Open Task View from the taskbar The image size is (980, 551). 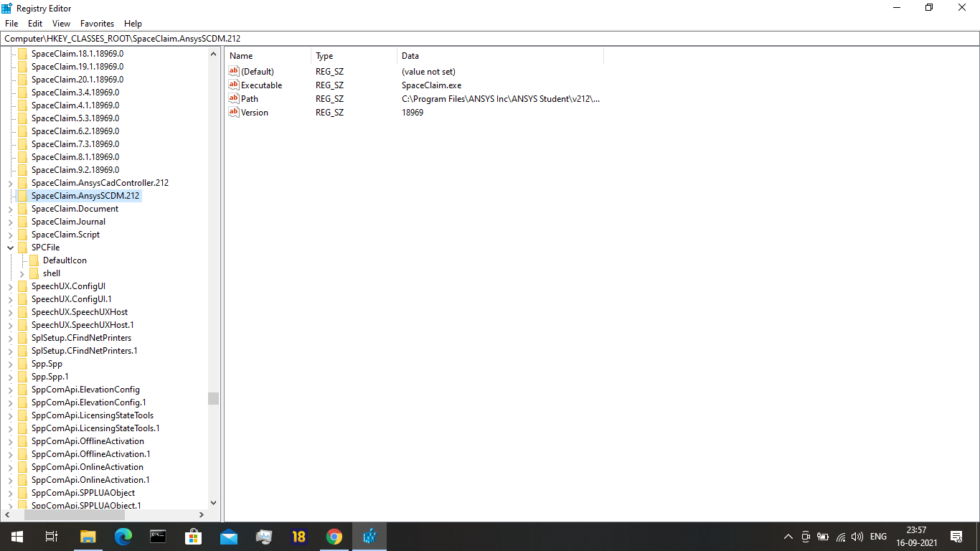(x=52, y=537)
